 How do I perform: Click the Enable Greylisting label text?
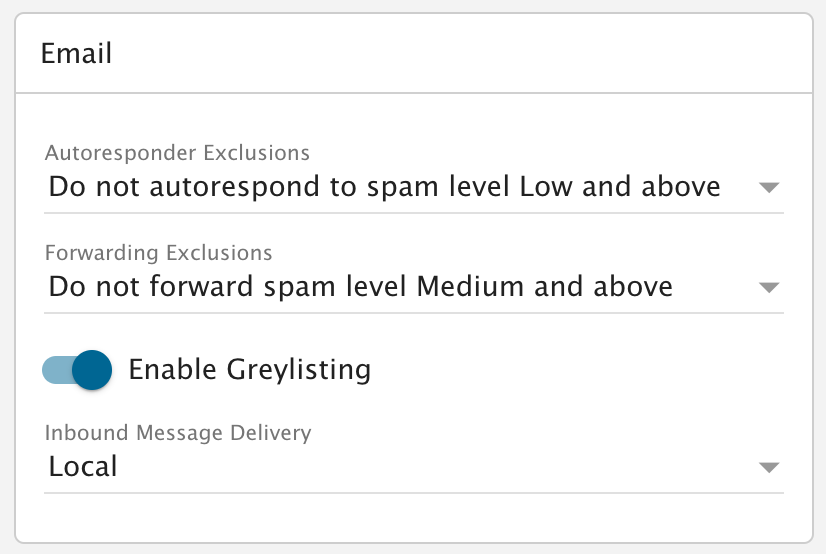pyautogui.click(x=250, y=370)
